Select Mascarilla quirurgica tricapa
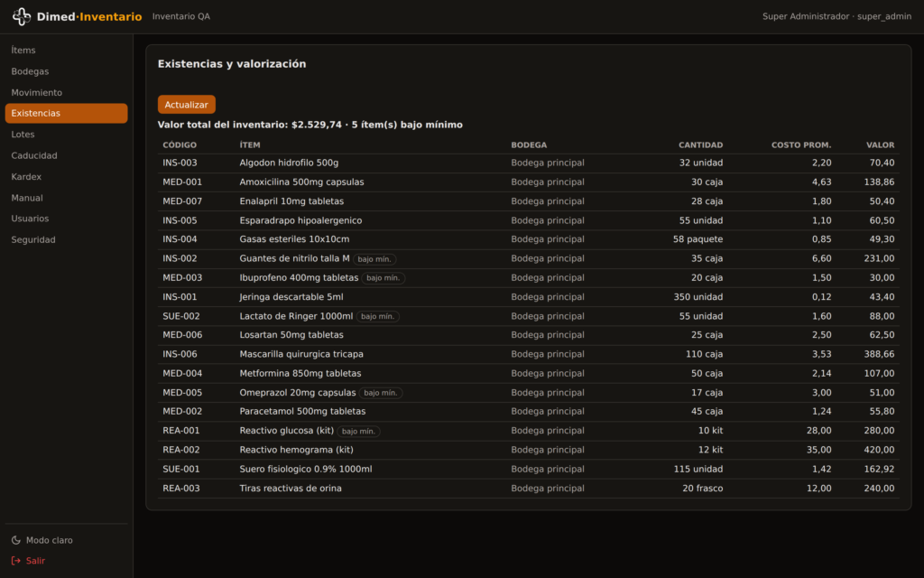The height and width of the screenshot is (578, 924). tap(301, 354)
